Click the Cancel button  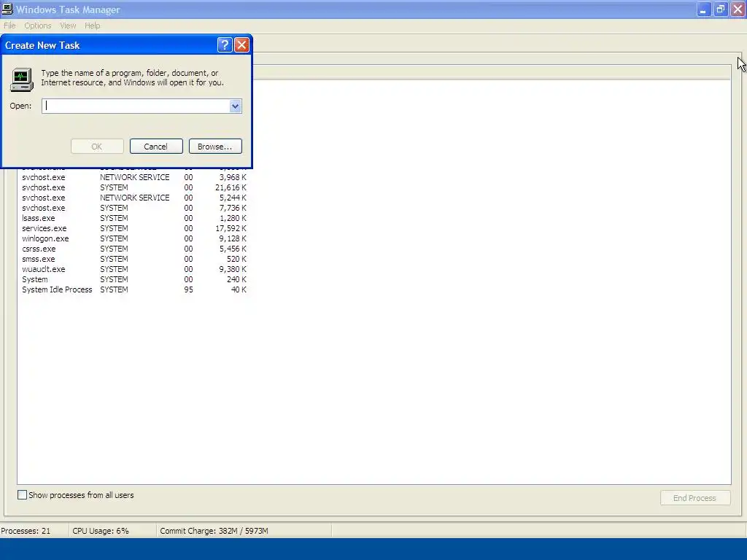[x=156, y=146]
